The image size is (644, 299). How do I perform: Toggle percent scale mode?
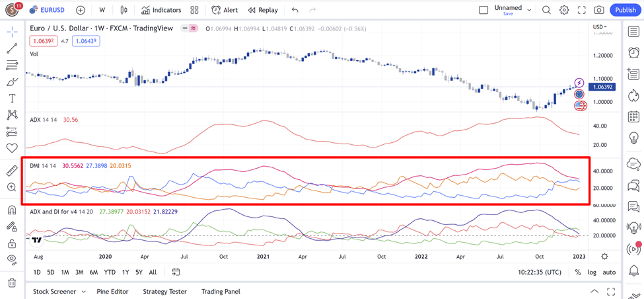[x=578, y=273]
